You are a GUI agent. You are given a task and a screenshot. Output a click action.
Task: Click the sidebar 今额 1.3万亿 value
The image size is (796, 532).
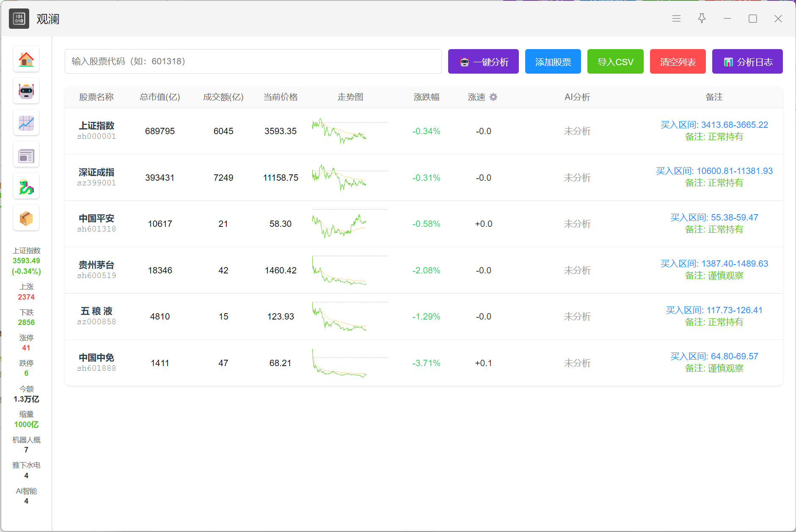click(x=26, y=394)
